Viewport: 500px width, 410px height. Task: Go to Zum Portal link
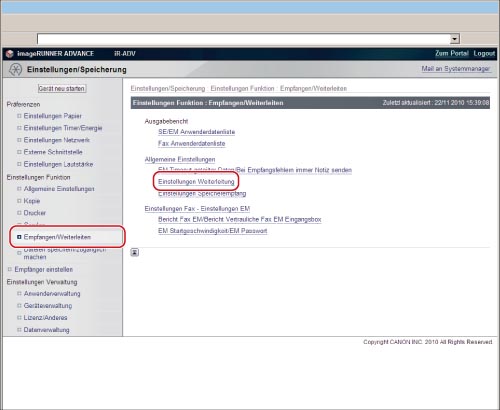pos(452,53)
